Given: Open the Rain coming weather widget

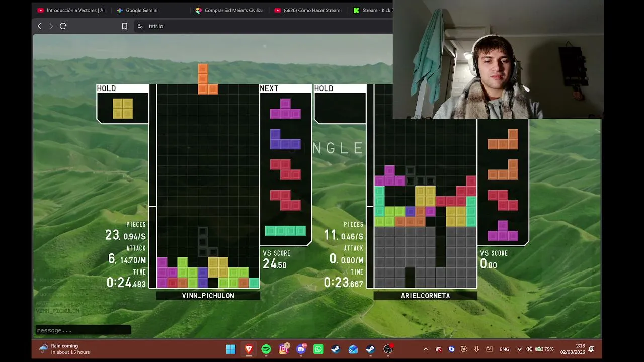Looking at the screenshot, I should click(x=65, y=349).
